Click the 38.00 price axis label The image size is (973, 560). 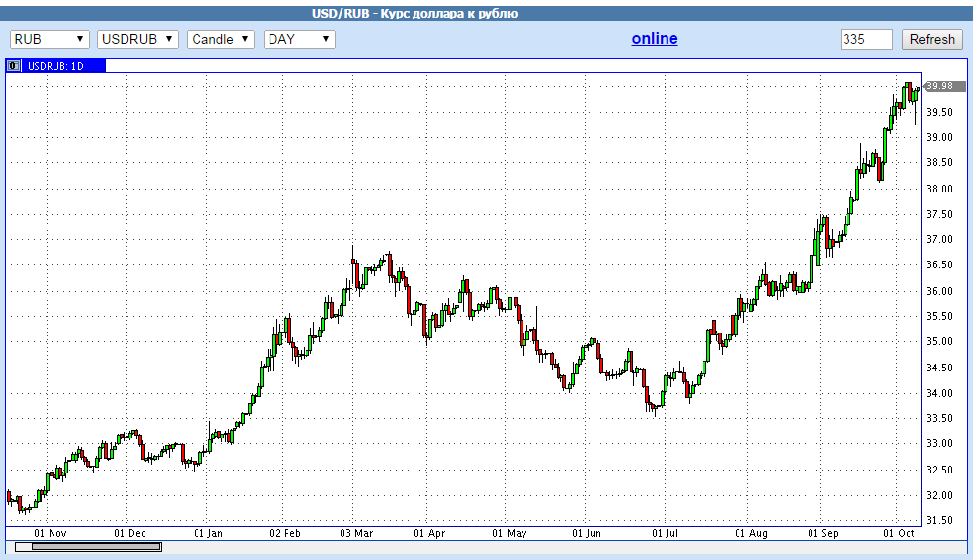click(939, 189)
